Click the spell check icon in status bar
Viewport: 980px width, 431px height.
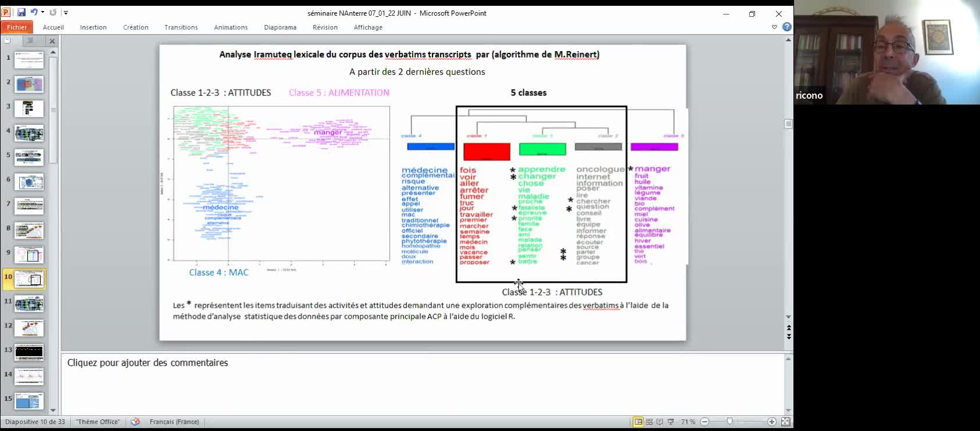click(135, 422)
